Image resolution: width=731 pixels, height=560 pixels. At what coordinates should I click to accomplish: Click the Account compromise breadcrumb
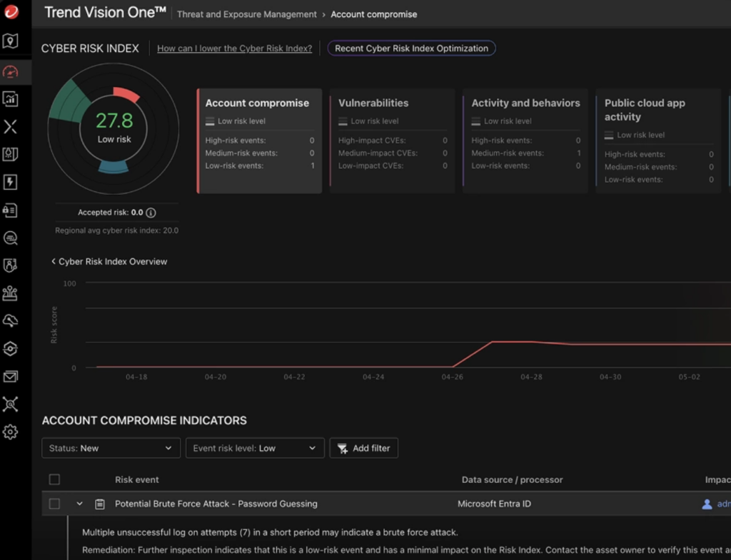pyautogui.click(x=374, y=14)
